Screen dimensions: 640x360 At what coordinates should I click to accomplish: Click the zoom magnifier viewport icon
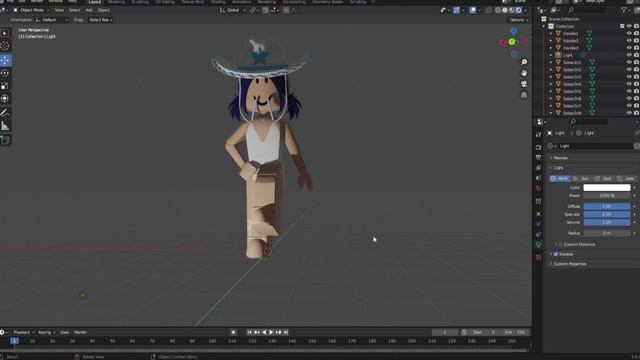pos(524,62)
